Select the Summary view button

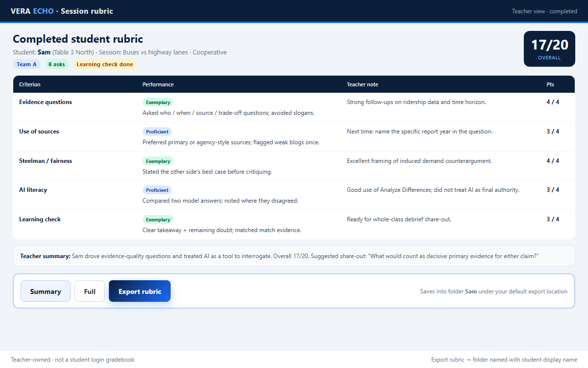pyautogui.click(x=46, y=291)
